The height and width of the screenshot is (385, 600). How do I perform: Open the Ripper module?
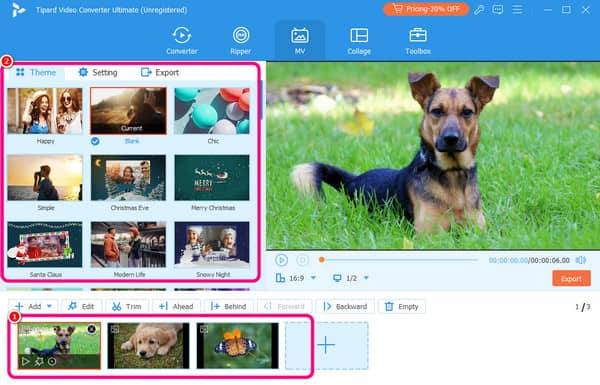(x=241, y=41)
